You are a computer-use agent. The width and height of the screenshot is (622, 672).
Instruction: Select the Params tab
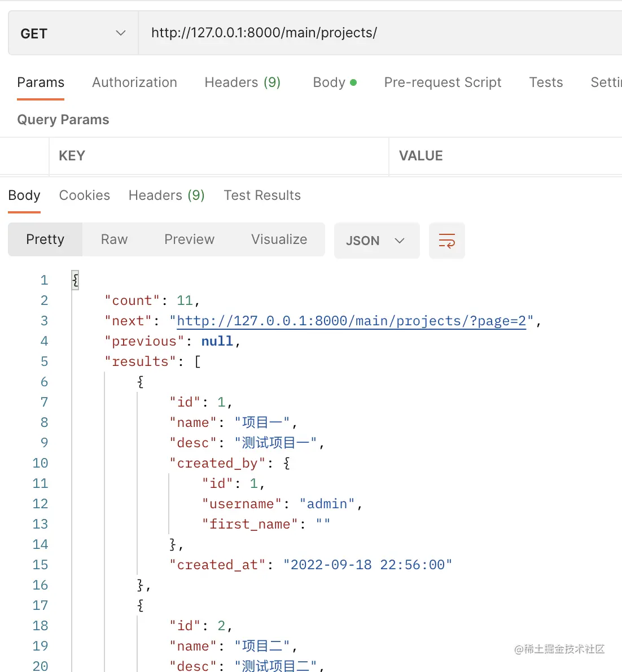pos(41,82)
